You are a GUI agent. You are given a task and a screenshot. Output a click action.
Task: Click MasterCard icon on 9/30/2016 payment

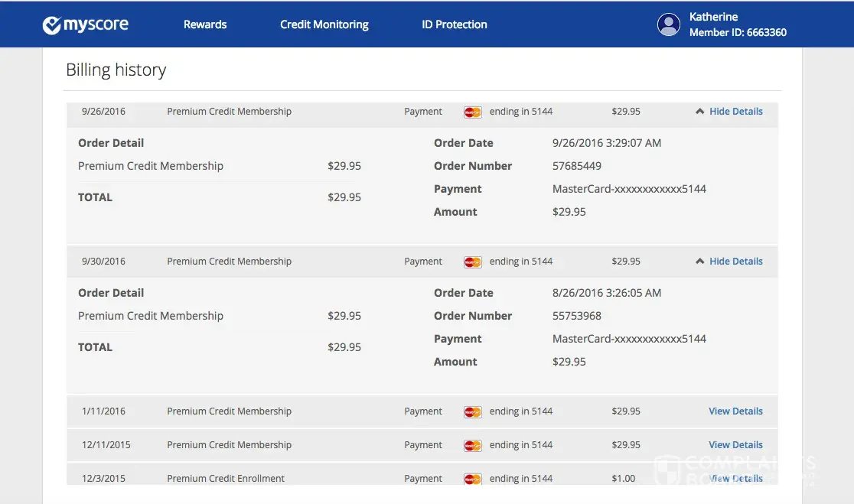click(472, 262)
